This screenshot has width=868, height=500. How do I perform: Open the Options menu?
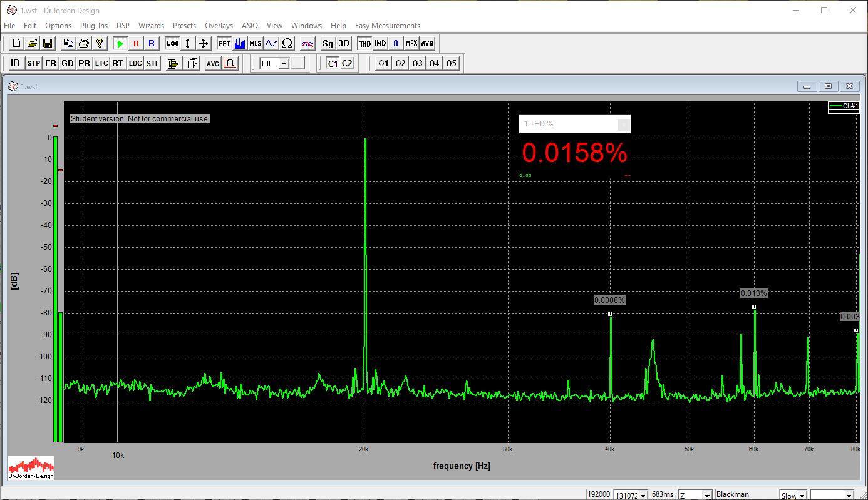(58, 26)
